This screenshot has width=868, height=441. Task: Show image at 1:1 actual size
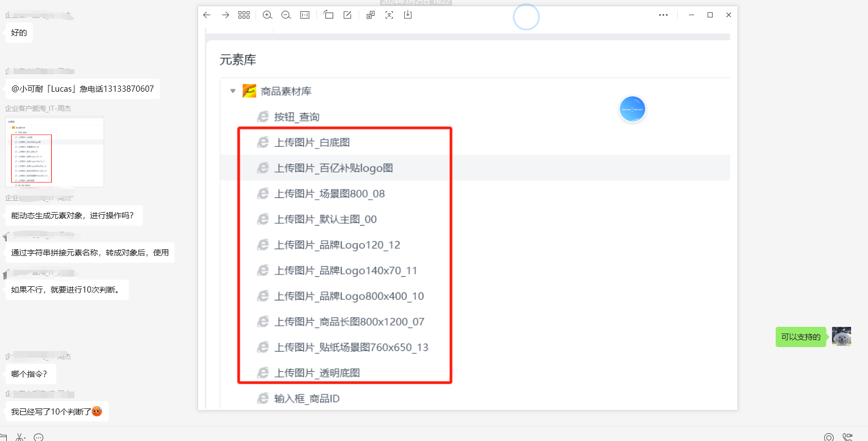305,15
